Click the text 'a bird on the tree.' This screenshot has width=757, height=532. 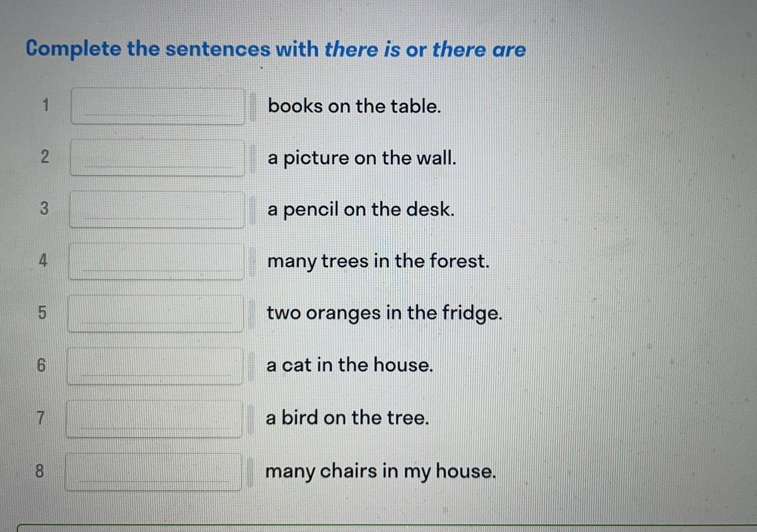[347, 418]
